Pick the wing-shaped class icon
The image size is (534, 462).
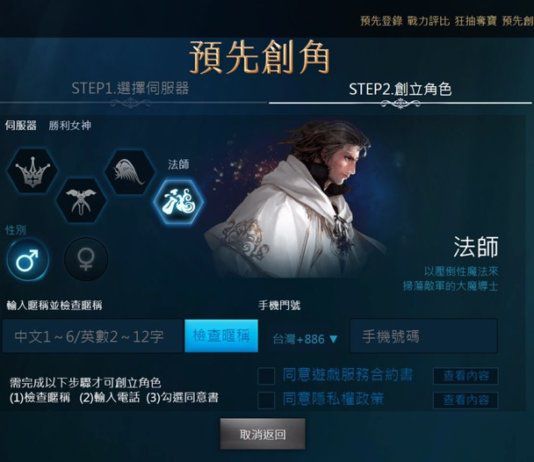130,172
